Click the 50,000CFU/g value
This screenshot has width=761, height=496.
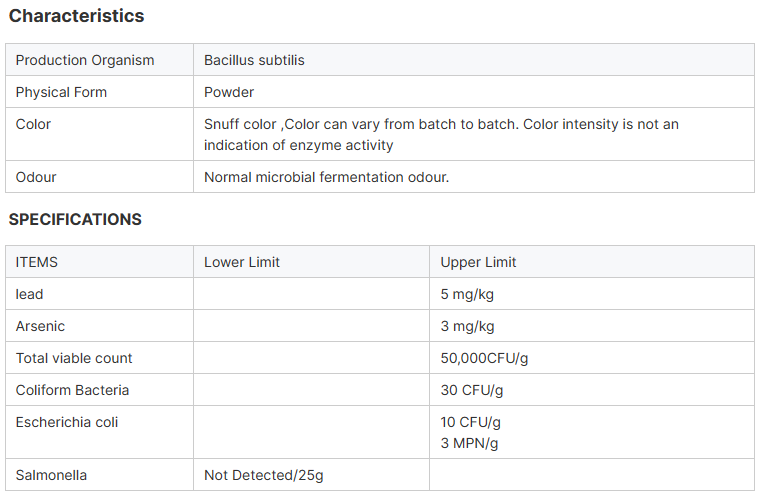point(483,358)
